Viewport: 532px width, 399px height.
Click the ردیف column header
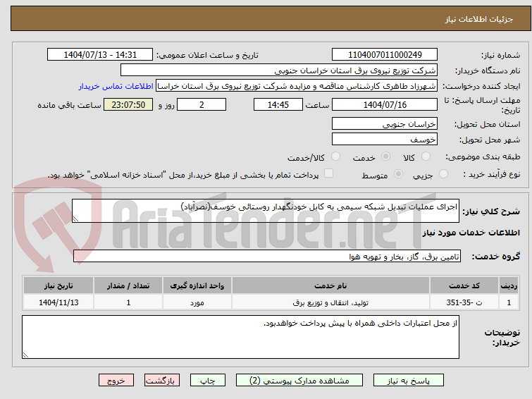pyautogui.click(x=509, y=286)
